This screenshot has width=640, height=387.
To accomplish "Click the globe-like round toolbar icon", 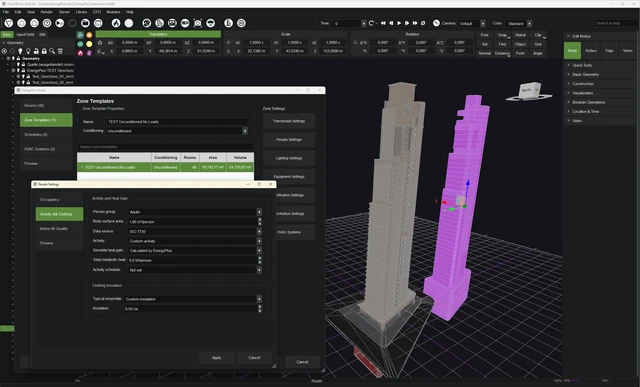I will [x=147, y=23].
